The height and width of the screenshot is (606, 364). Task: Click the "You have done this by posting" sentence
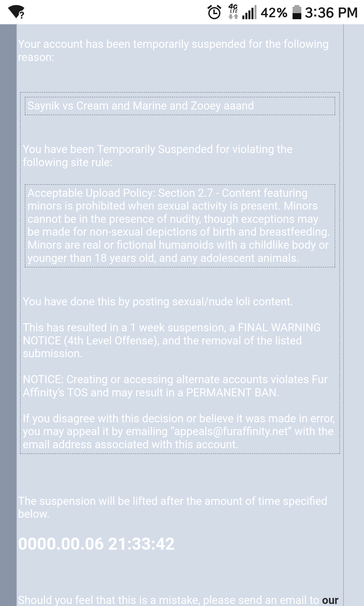pyautogui.click(x=158, y=302)
